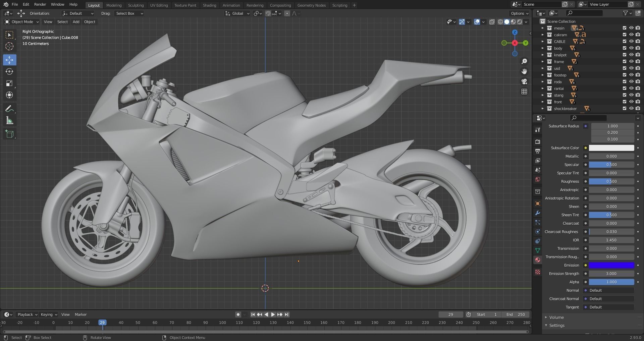The height and width of the screenshot is (341, 644).
Task: Click the pan view hand icon
Action: (x=524, y=71)
